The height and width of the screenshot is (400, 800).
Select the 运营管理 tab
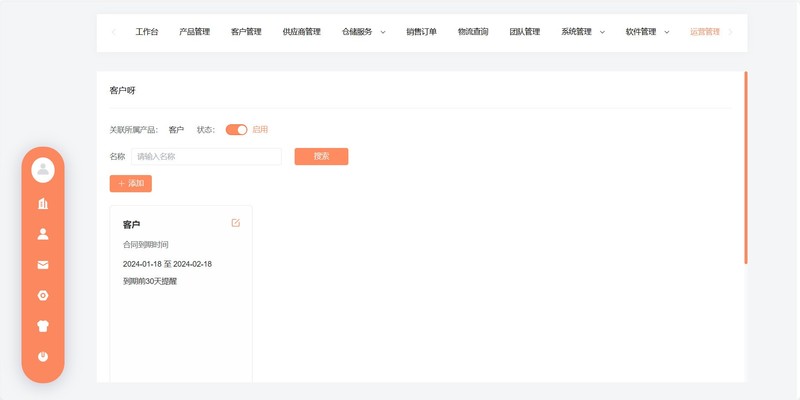(705, 32)
